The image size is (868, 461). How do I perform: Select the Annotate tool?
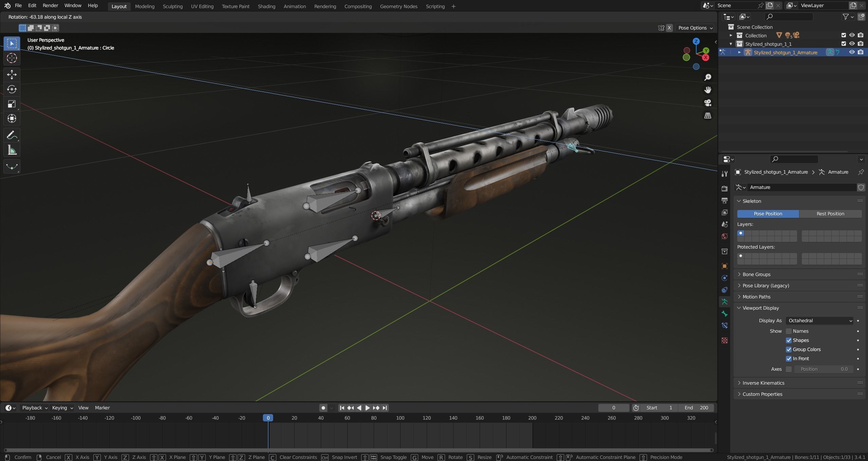tap(12, 135)
